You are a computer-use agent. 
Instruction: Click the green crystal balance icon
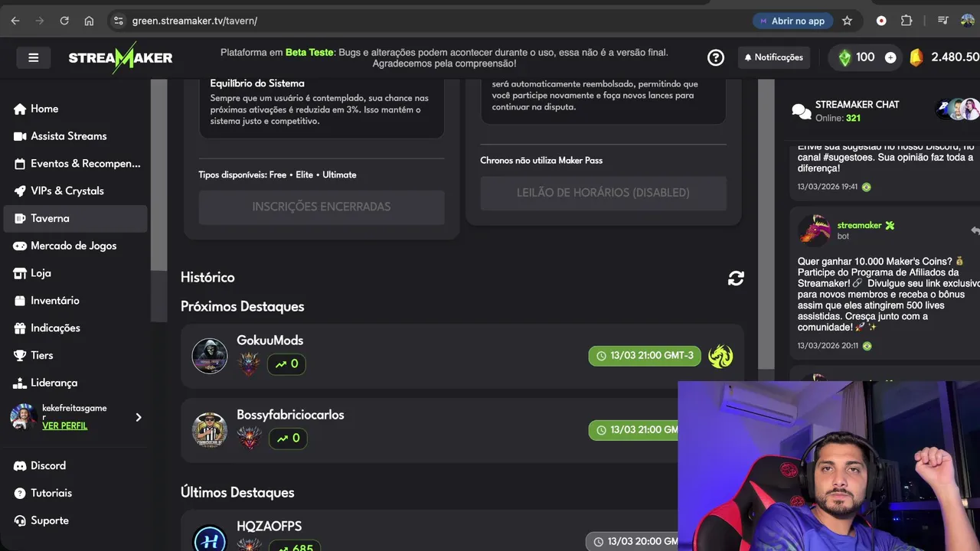[x=844, y=57]
